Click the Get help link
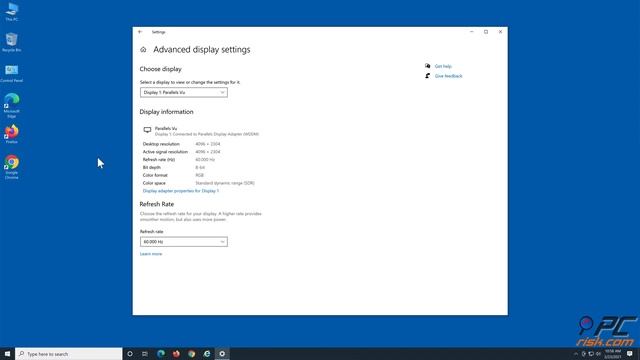 [443, 66]
